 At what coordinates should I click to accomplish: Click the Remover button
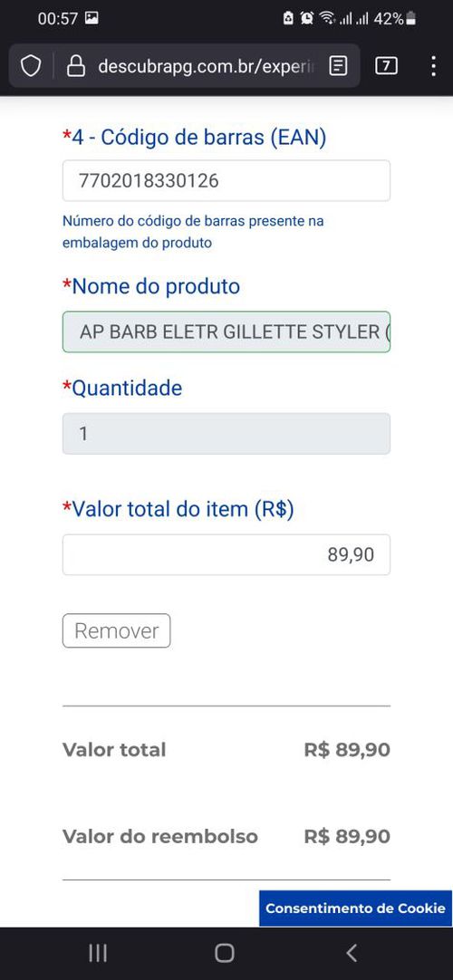[x=116, y=630]
